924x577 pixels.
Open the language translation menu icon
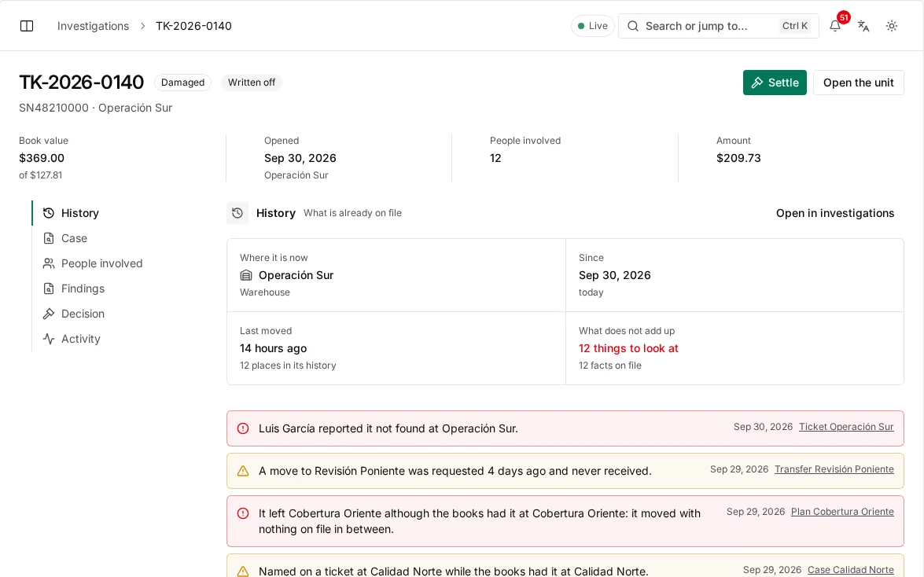(x=863, y=26)
